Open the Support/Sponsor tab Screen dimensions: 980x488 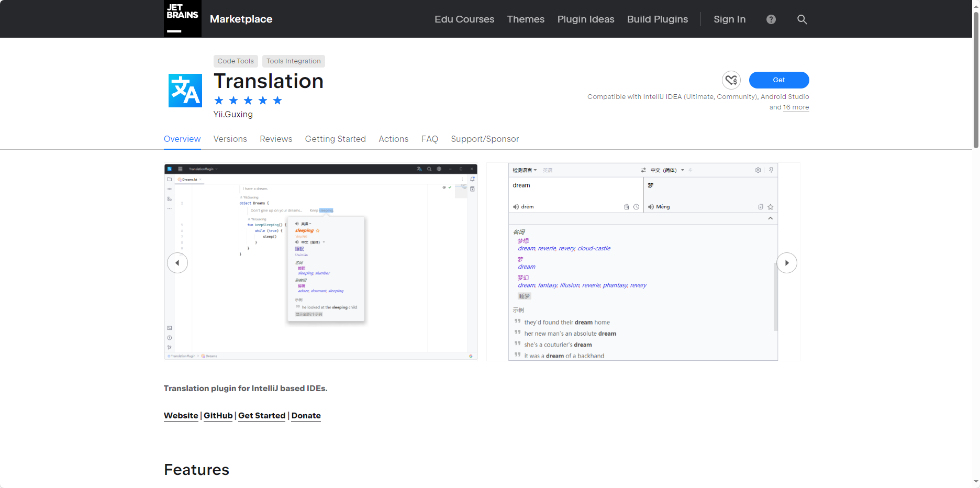click(485, 139)
